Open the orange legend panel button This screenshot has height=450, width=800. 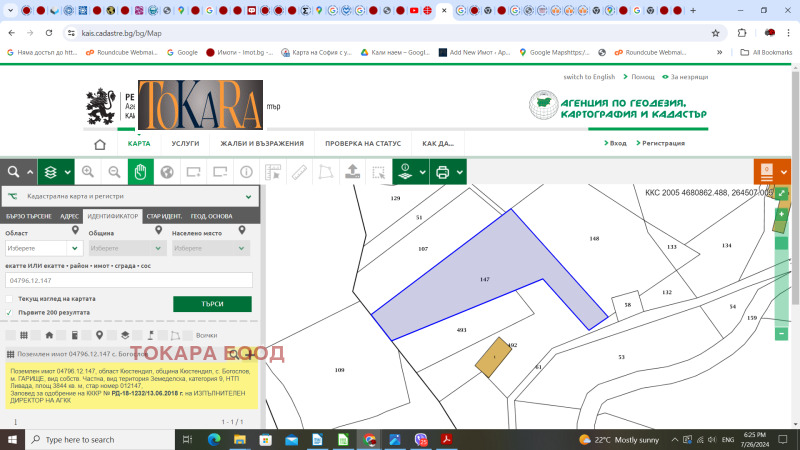[x=766, y=172]
